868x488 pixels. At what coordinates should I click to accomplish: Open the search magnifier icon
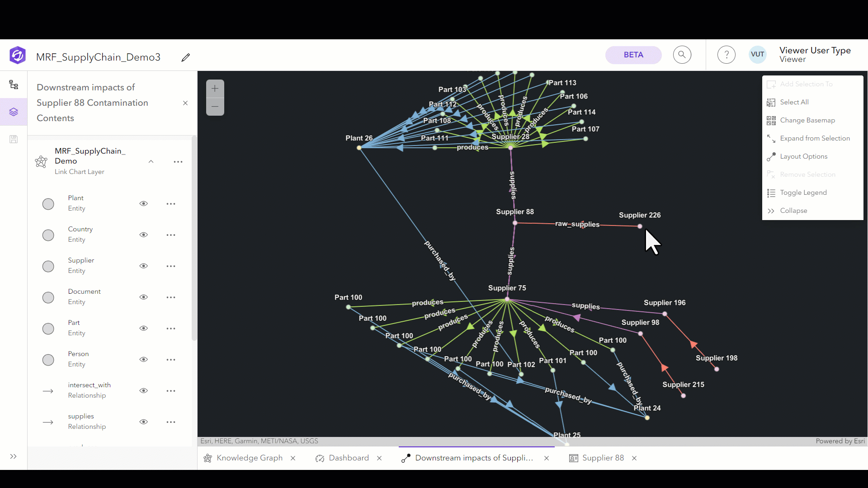pyautogui.click(x=682, y=55)
